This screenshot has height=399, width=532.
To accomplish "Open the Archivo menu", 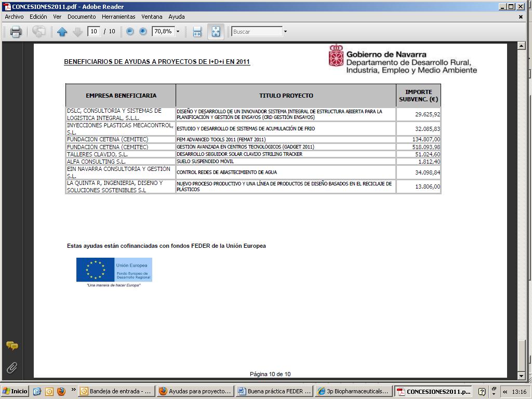I will 14,17.
